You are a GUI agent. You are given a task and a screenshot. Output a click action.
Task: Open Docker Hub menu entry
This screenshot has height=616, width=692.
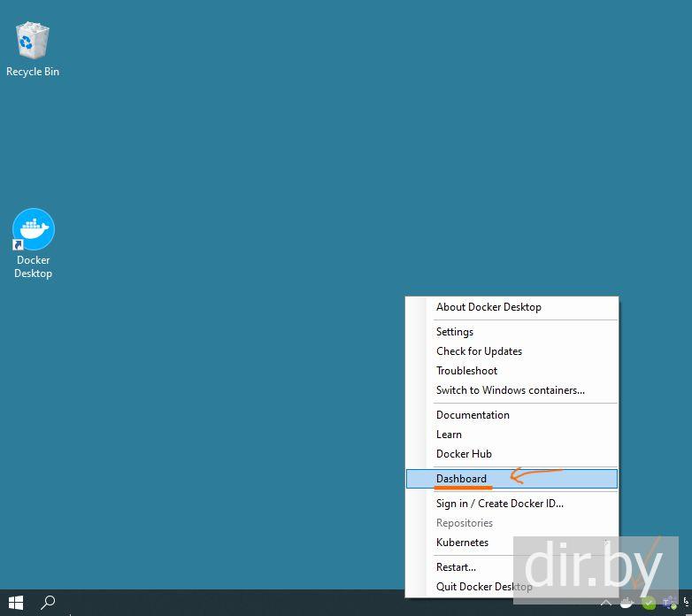(512, 454)
